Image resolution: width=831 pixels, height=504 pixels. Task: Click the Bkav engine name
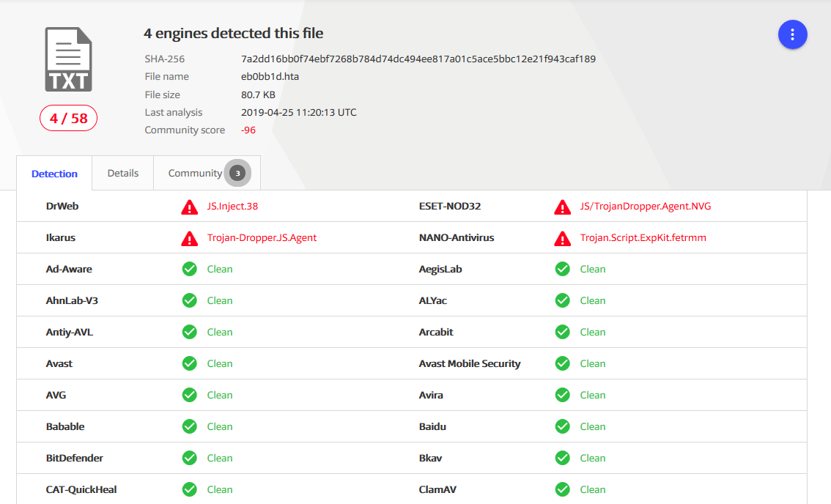point(430,458)
